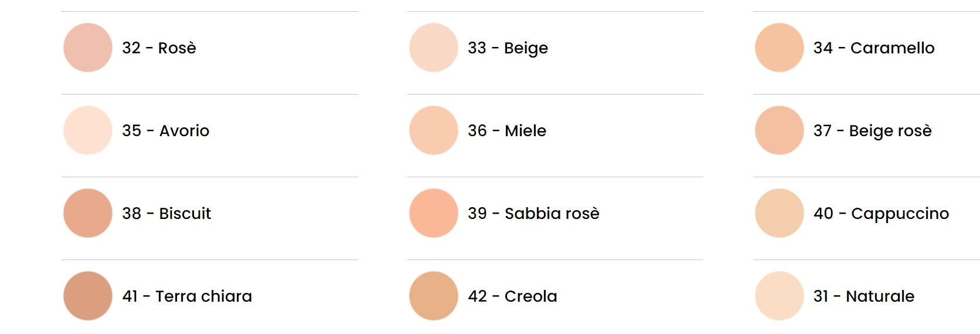This screenshot has height=334, width=980.
Task: Click the "35 - Avorio" text label
Action: pyautogui.click(x=165, y=130)
